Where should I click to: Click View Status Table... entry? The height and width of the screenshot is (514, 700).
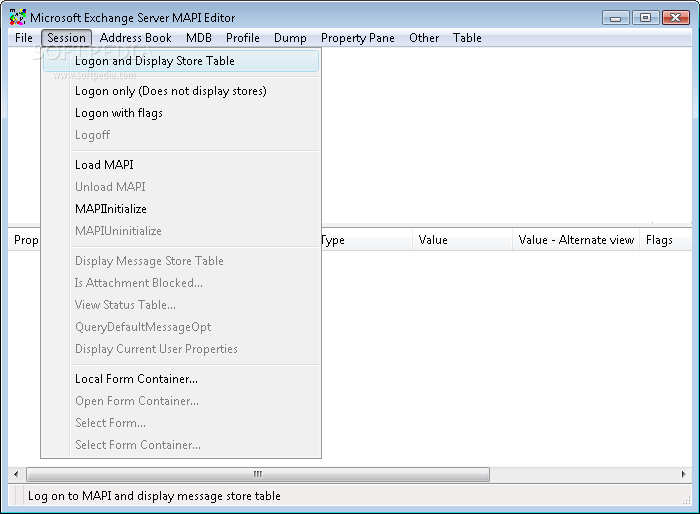tap(181, 305)
